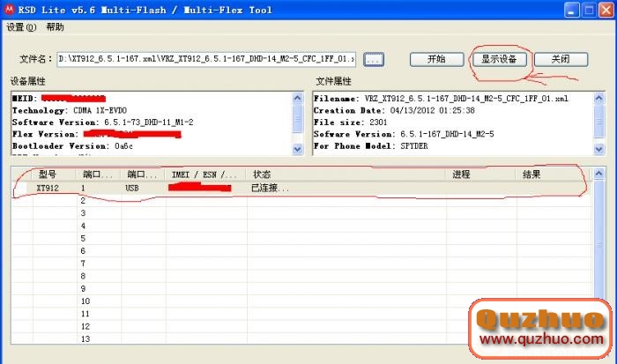Click down arrow of file properties scrollbar
This screenshot has width=617, height=364.
598,150
